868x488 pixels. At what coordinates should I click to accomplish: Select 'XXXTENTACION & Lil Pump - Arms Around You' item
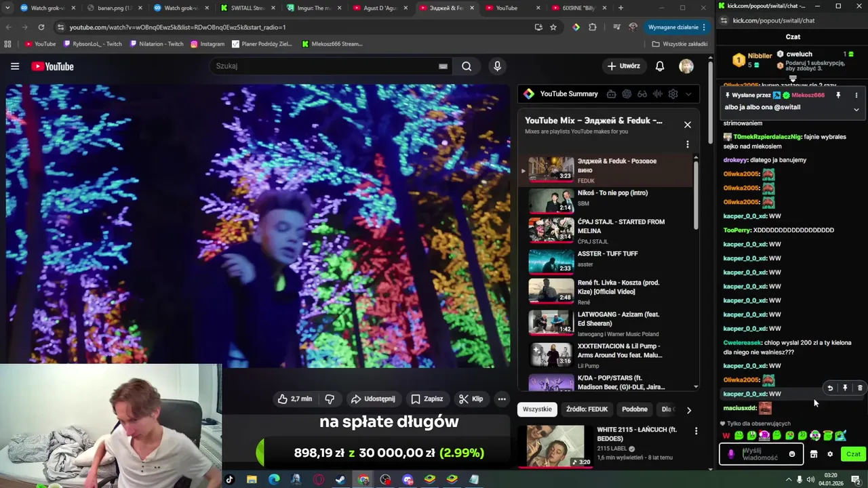tap(607, 354)
